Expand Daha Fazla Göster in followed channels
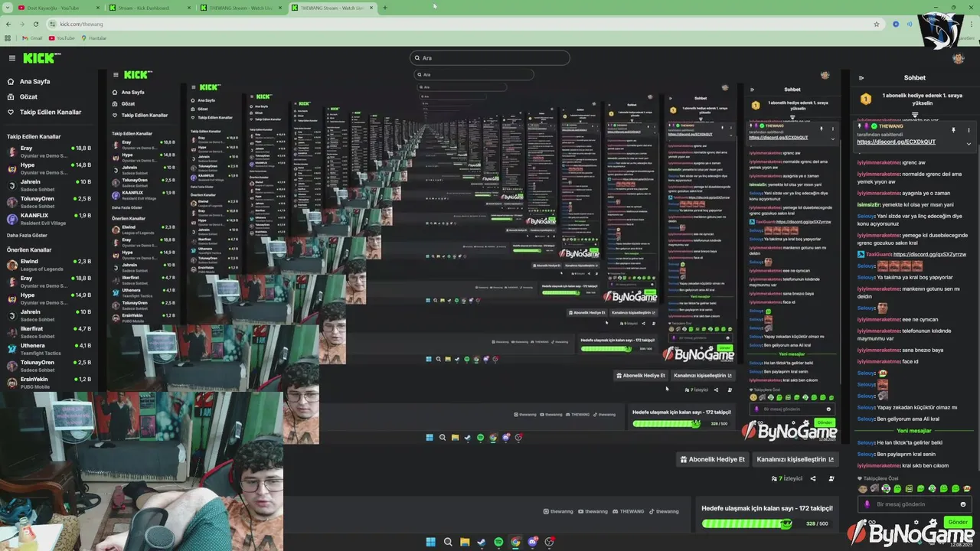Image resolution: width=980 pixels, height=551 pixels. point(27,235)
